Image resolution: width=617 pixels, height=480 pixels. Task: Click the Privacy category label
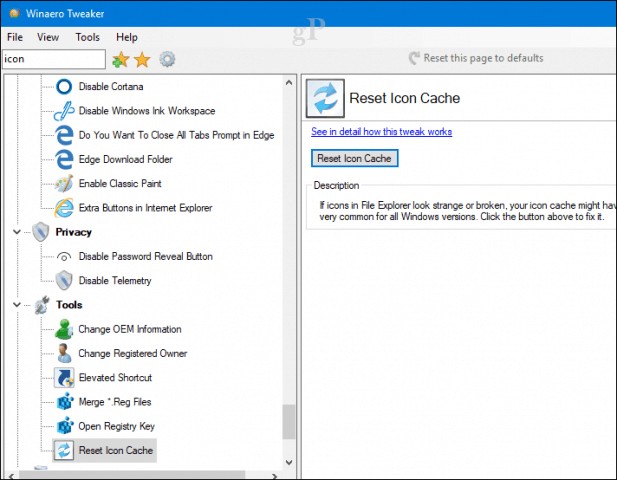point(74,232)
